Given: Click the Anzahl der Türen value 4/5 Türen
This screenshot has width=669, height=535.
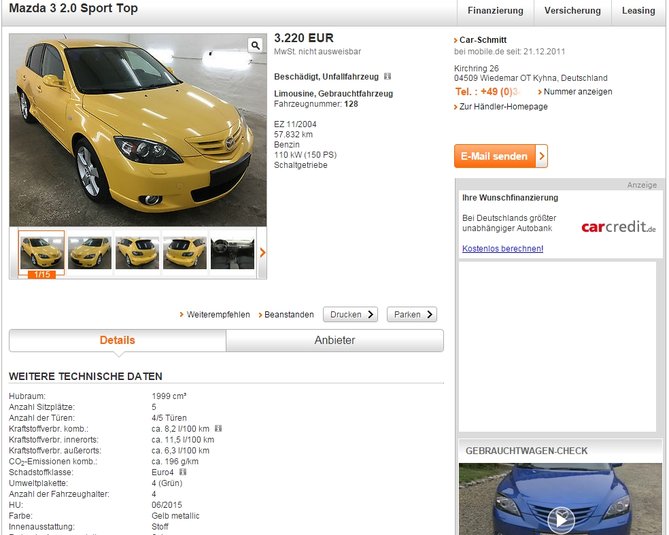Looking at the screenshot, I should click(169, 418).
